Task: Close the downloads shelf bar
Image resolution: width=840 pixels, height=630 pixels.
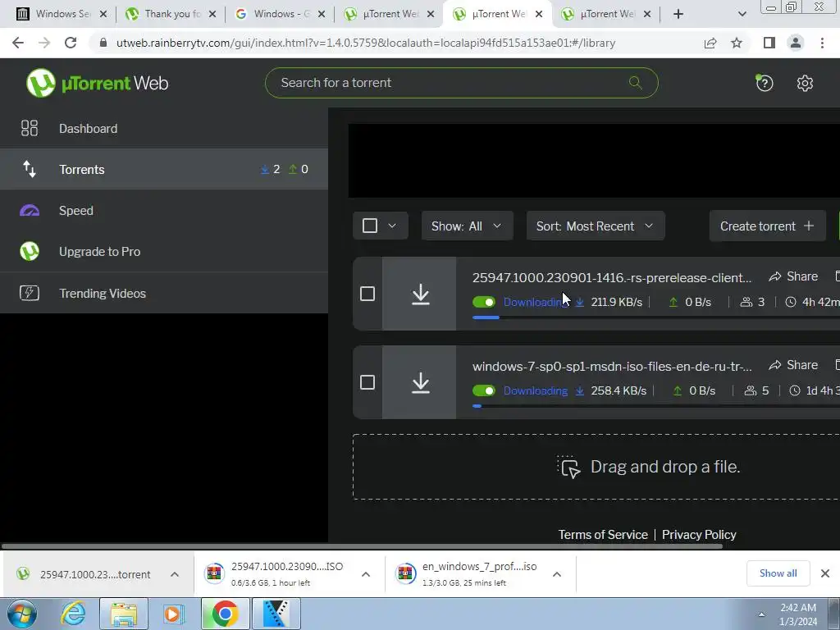Action: (825, 573)
